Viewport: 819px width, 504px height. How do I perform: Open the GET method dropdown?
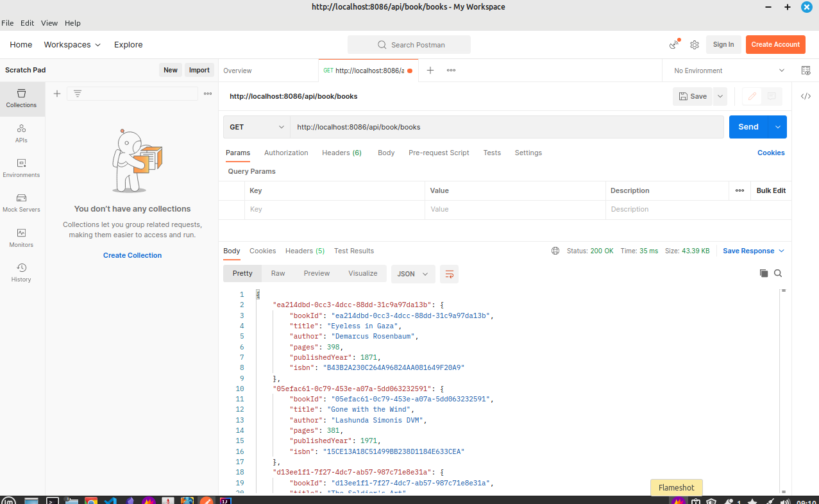click(257, 127)
